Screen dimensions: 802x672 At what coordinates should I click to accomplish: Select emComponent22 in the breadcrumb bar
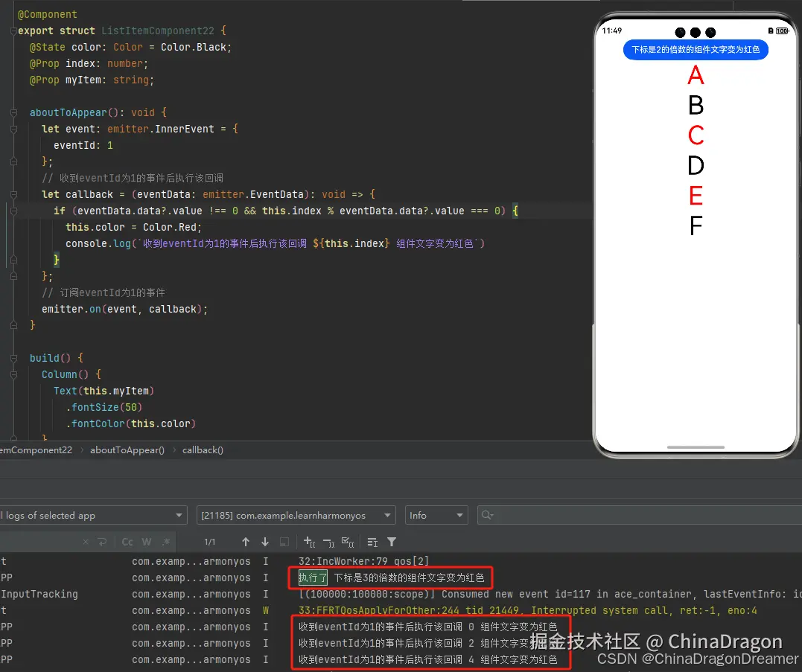click(x=36, y=450)
